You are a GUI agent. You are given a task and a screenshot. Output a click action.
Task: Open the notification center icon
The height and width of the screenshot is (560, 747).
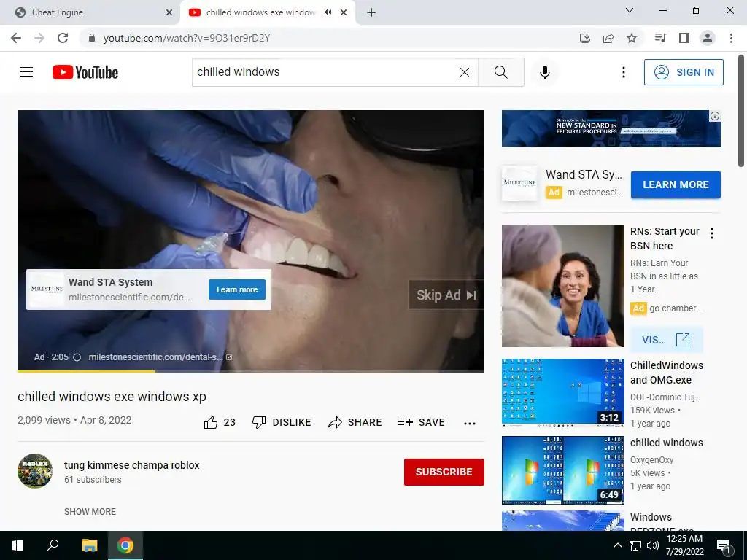click(724, 546)
